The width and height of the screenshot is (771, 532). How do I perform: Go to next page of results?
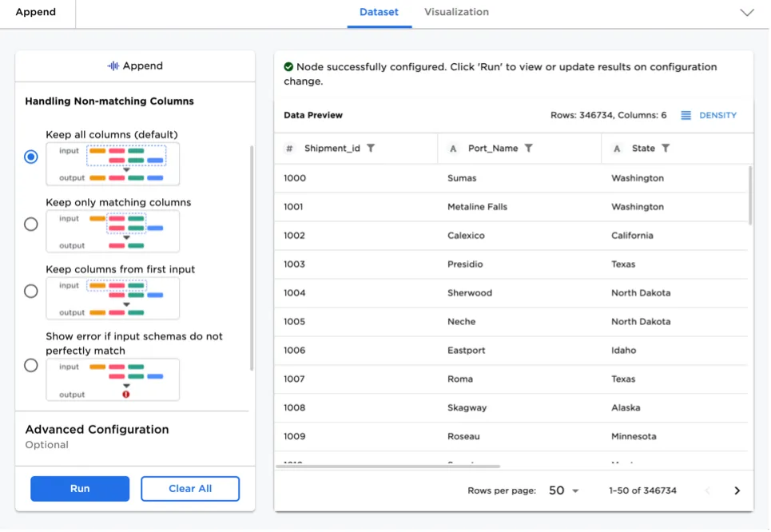tap(737, 490)
